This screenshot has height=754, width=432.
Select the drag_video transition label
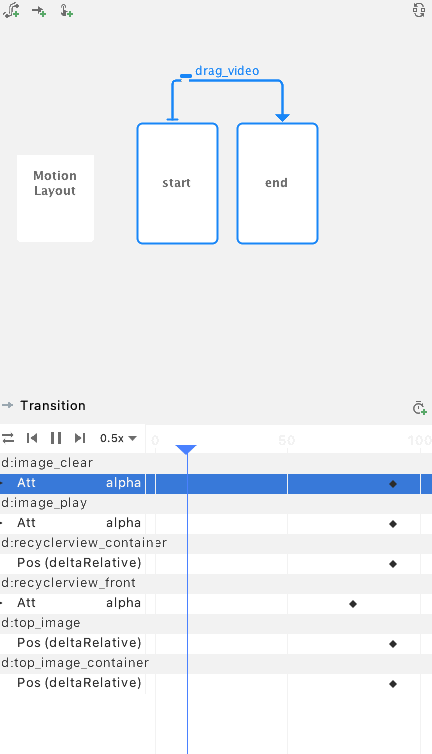[x=227, y=71]
